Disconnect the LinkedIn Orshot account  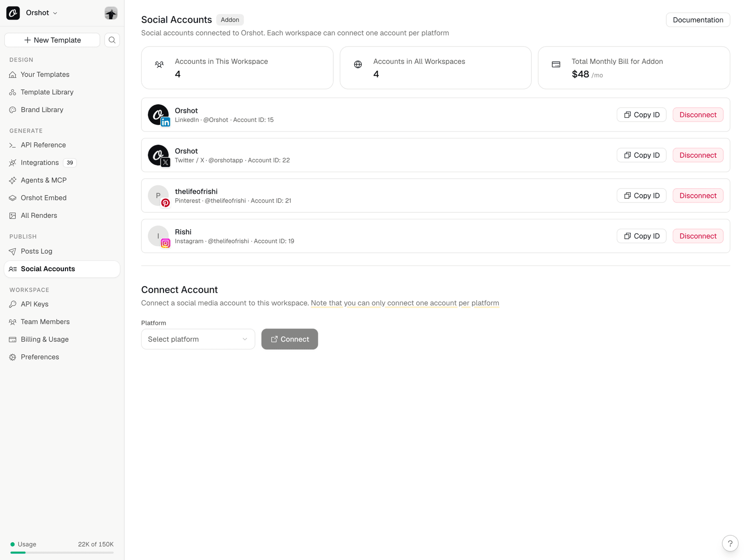pyautogui.click(x=698, y=115)
